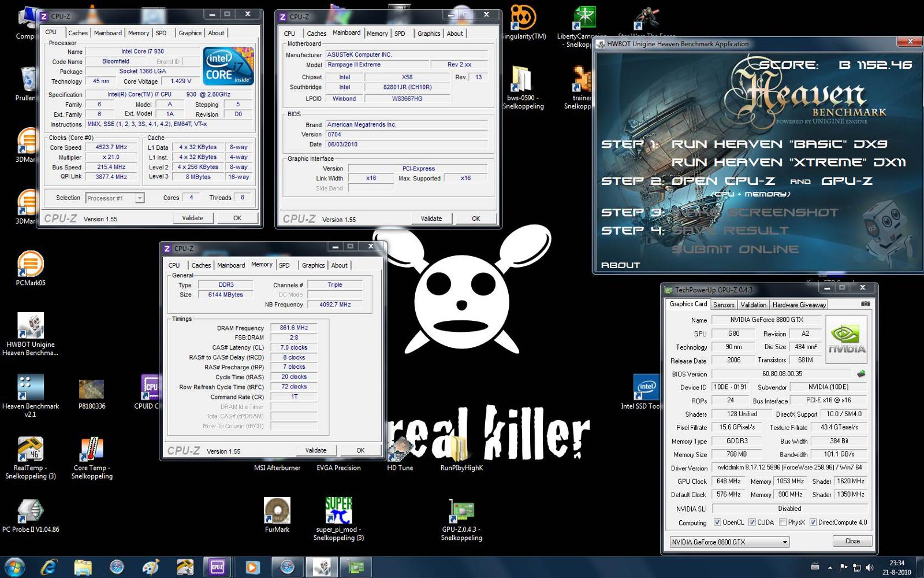Toggle the OpenCL checkbox in GPU-Z
This screenshot has width=924, height=578.
point(717,523)
